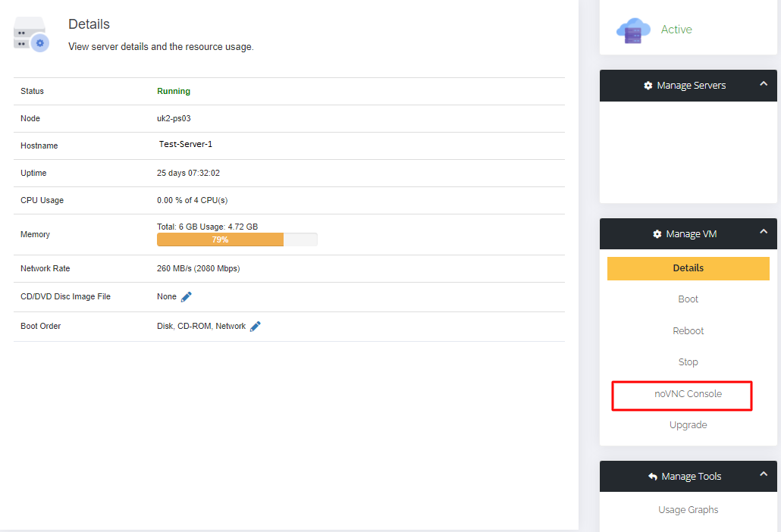
Task: Click the Hostname row label
Action: coord(39,146)
